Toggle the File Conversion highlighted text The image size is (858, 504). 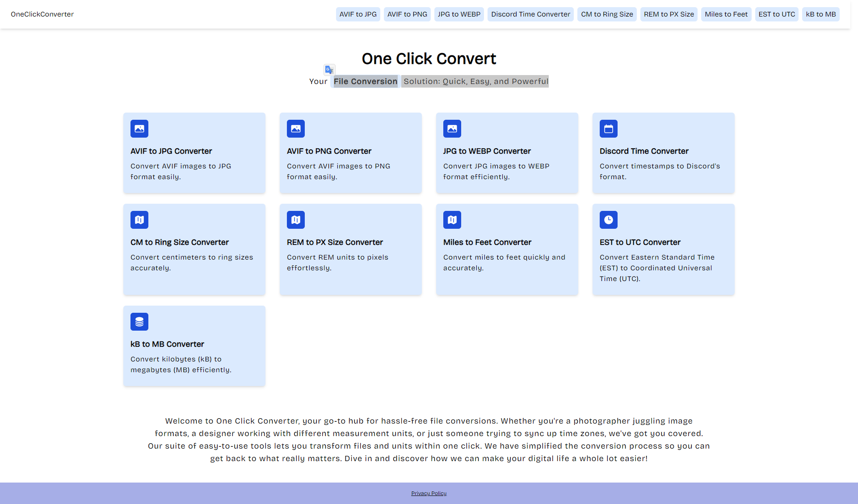coord(366,81)
